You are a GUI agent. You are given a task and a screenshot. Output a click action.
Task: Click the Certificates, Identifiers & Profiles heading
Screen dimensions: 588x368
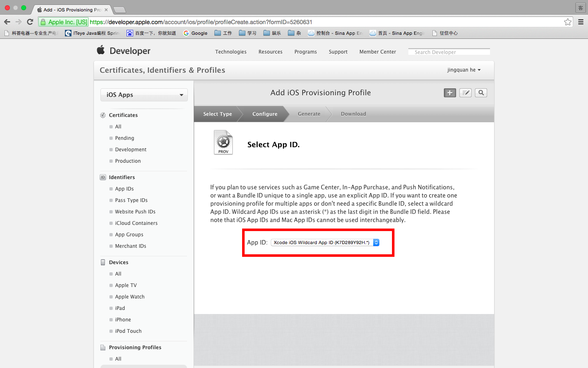[163, 70]
